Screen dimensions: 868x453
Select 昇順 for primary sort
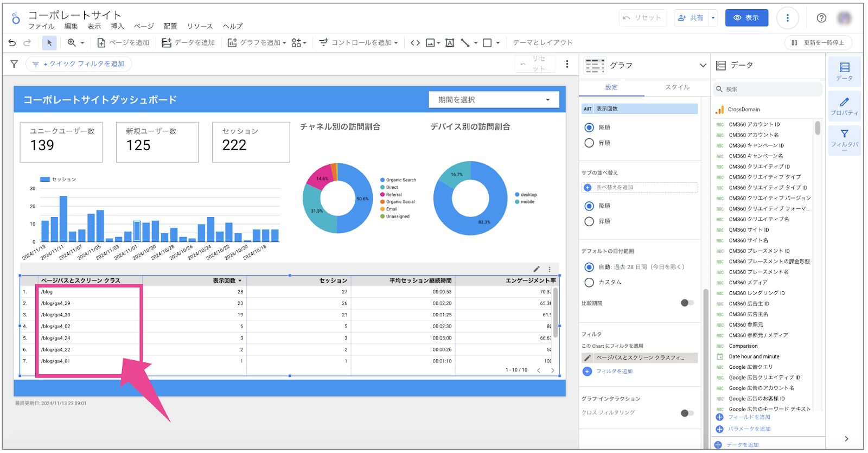[x=589, y=143]
